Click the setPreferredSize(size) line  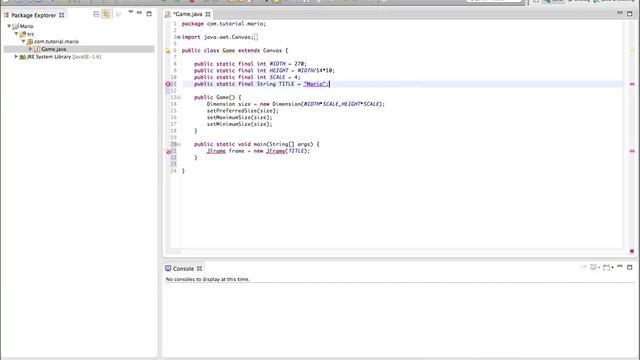pos(242,111)
